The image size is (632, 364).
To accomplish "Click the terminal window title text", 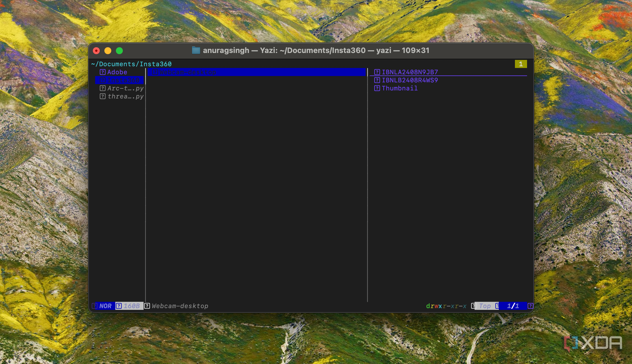I will click(316, 50).
